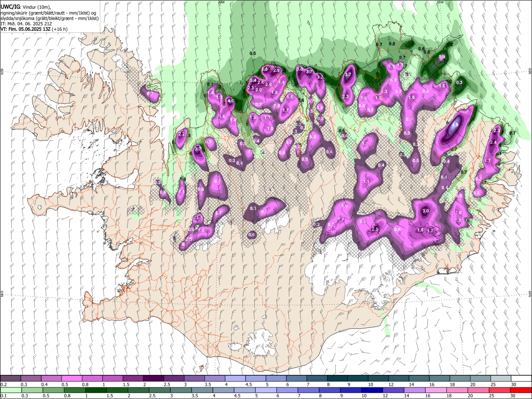Select the deep blue swatch between 10 and 12 in the lower legend
532x399 pixels.
point(372,390)
